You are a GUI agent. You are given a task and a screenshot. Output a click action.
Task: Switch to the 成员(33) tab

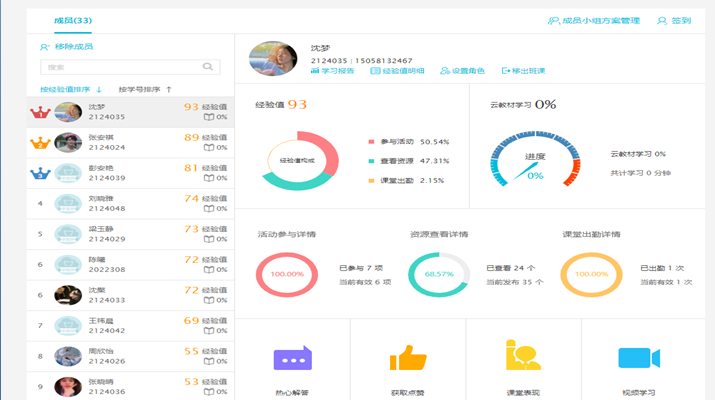tap(73, 20)
